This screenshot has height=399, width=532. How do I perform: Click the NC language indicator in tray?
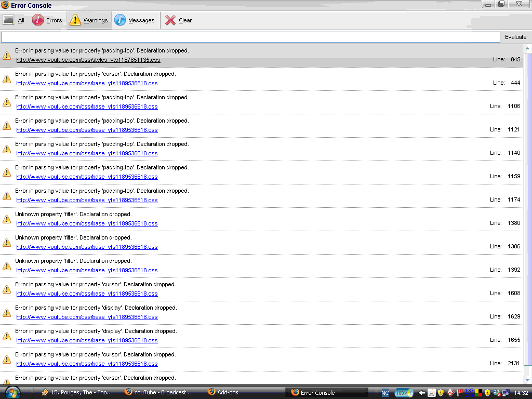[x=385, y=393]
